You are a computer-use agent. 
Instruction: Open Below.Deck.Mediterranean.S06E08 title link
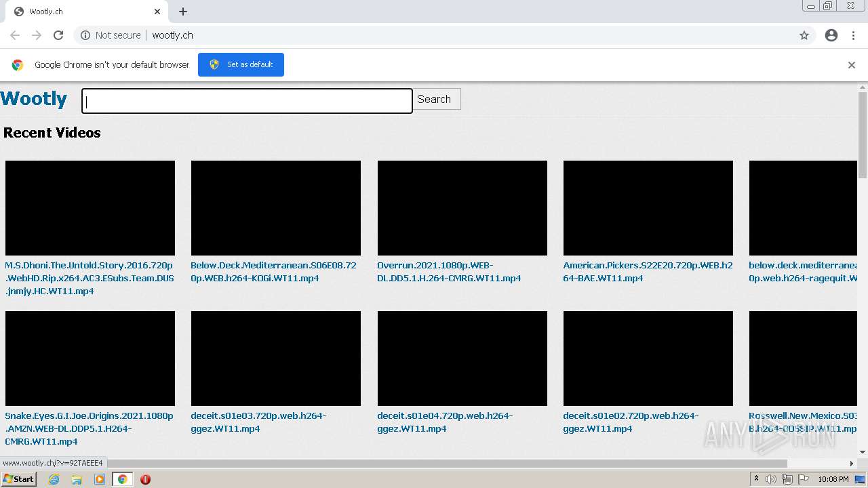tap(273, 272)
